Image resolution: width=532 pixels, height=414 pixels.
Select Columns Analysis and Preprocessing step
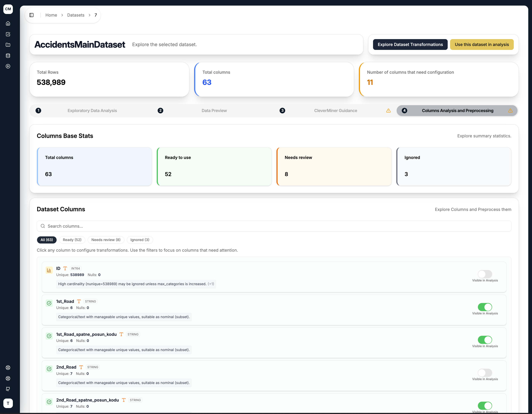click(457, 111)
